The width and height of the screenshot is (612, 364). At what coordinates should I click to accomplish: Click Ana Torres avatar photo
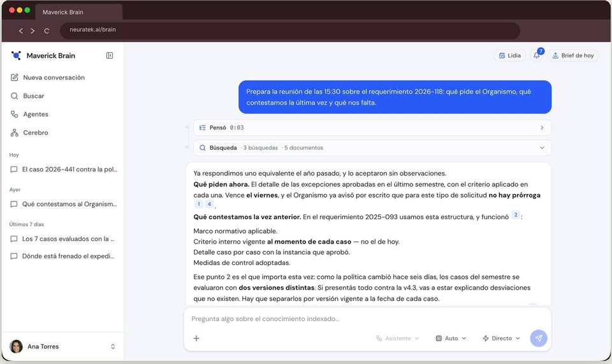click(16, 346)
